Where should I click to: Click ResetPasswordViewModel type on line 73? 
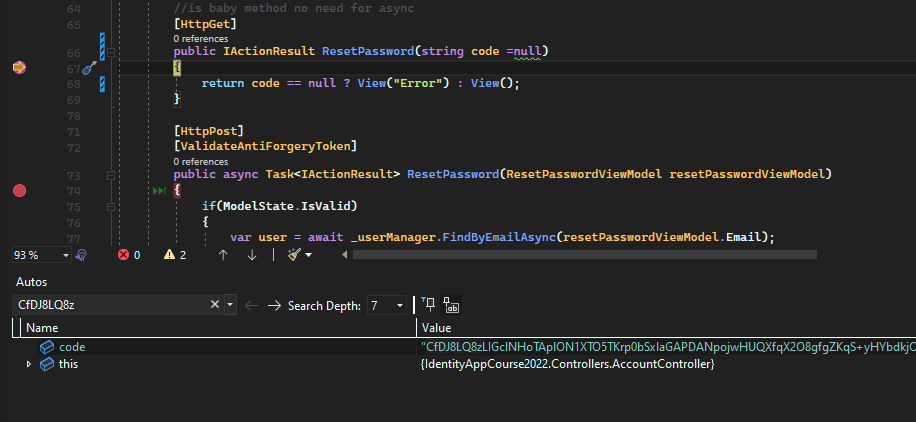coord(584,174)
